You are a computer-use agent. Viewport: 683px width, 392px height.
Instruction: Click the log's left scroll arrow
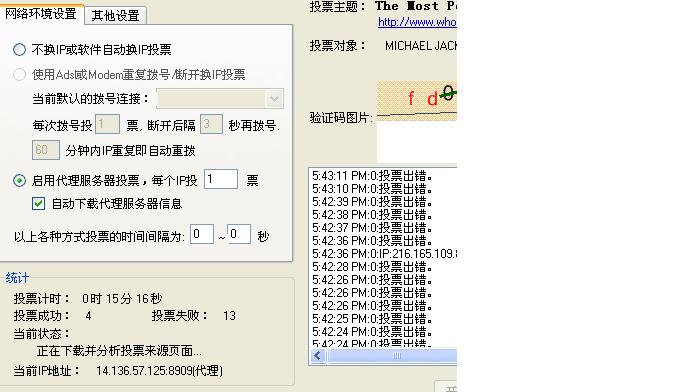pyautogui.click(x=318, y=356)
